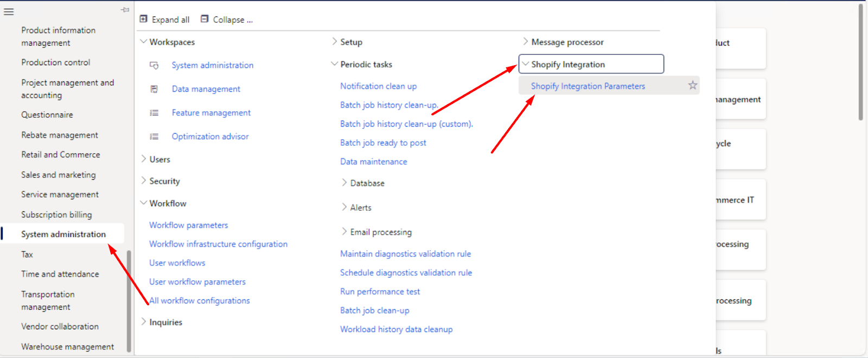Open Feature management workspace link
Image resolution: width=868 pixels, height=358 pixels.
tap(211, 113)
